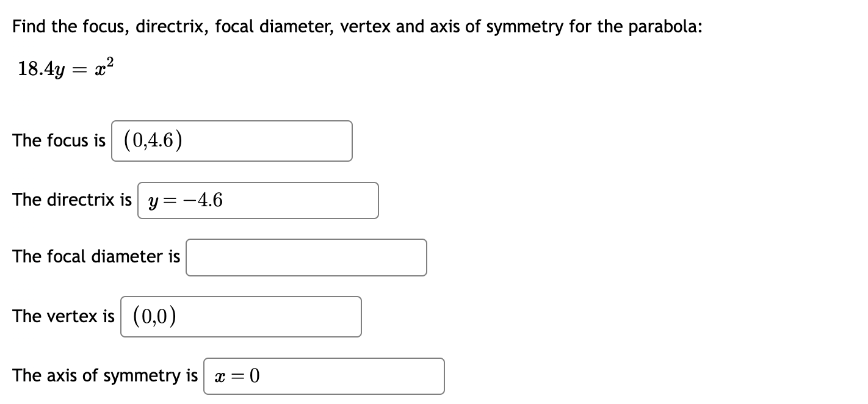
Task: Select the axis of symmetry field with x = 0
Action: click(324, 376)
